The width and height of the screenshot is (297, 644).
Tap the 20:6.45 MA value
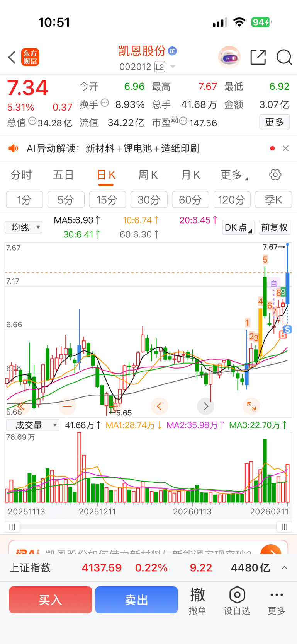tap(199, 220)
